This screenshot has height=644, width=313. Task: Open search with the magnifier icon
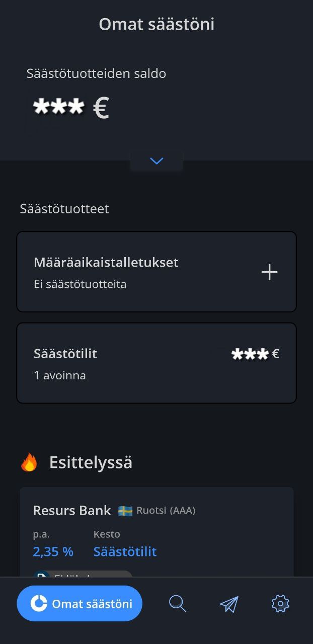coord(177,603)
